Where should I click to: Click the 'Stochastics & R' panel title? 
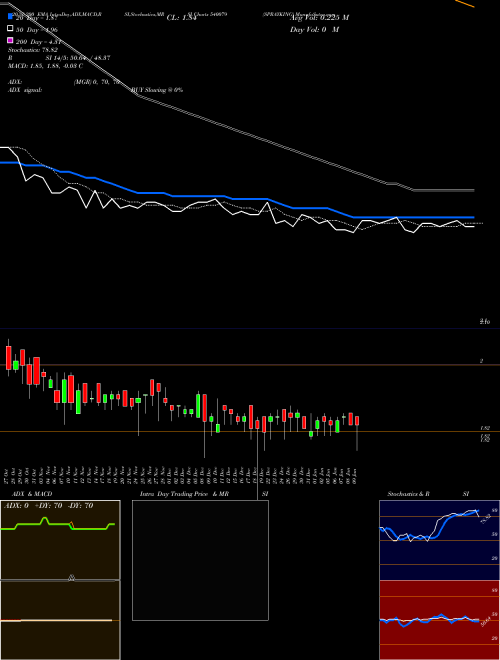point(409,494)
